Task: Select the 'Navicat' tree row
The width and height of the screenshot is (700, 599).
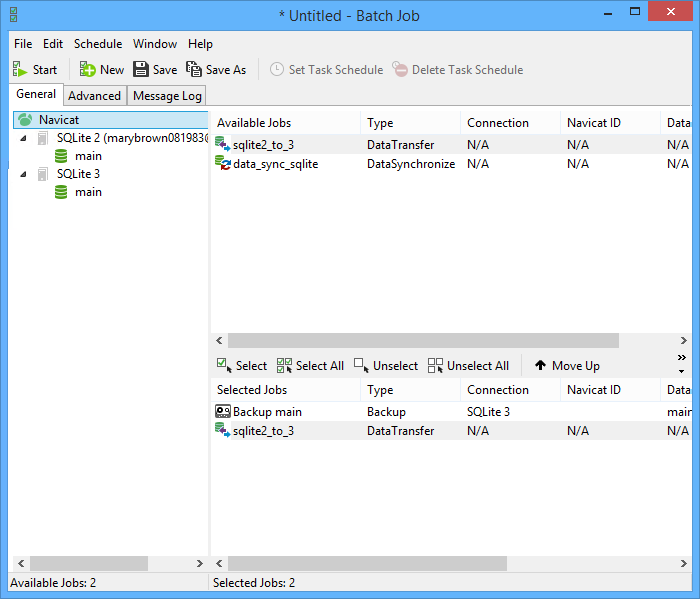Action: pos(111,120)
